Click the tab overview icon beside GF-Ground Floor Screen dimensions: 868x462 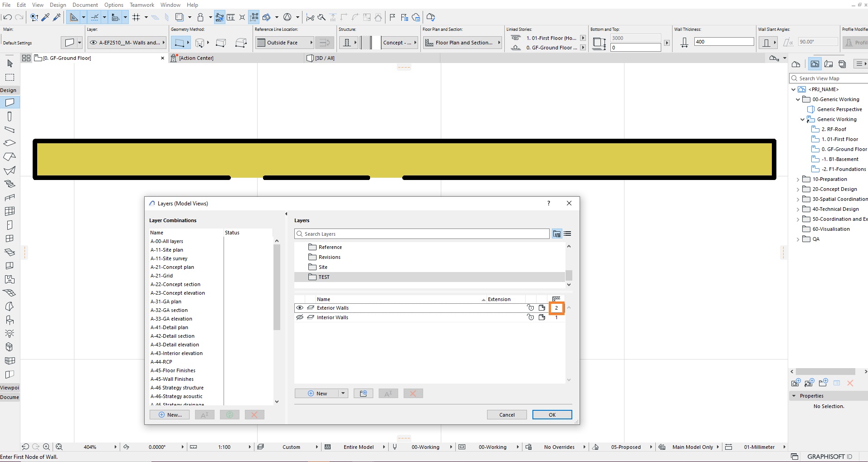click(26, 58)
